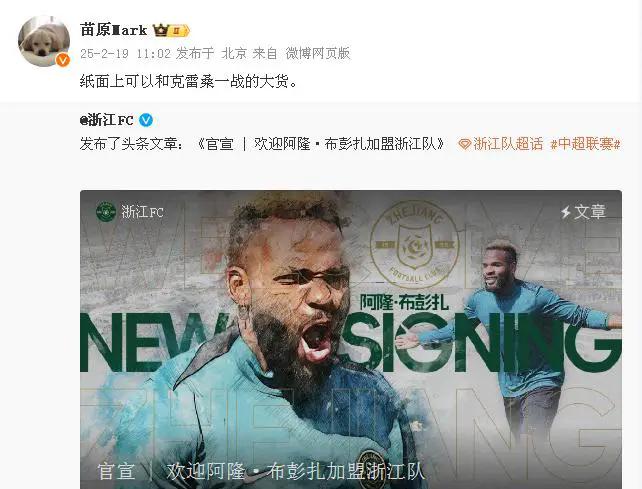Open the #中超联赛# hashtag
642x489 pixels.
(585, 144)
